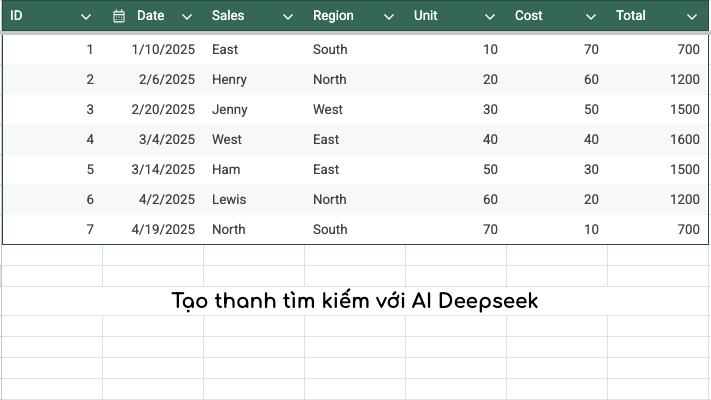Expand the Region column dropdown arrow
The image size is (711, 400).
pyautogui.click(x=389, y=17)
